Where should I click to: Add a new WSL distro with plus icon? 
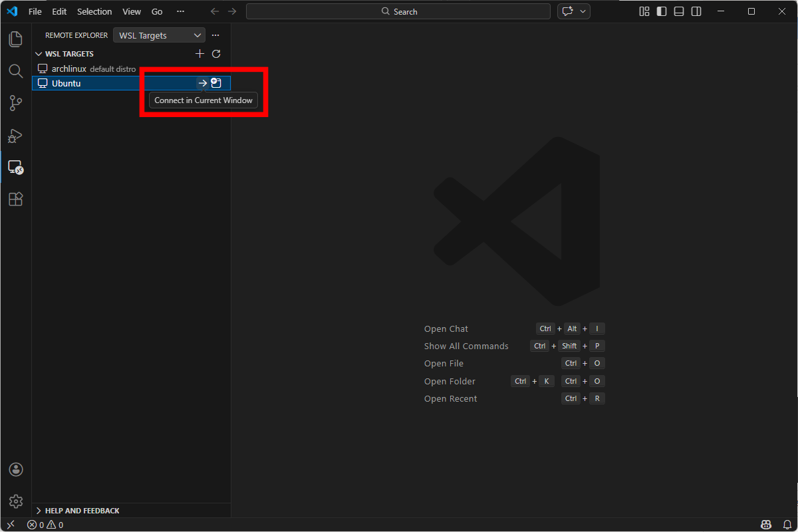click(199, 54)
